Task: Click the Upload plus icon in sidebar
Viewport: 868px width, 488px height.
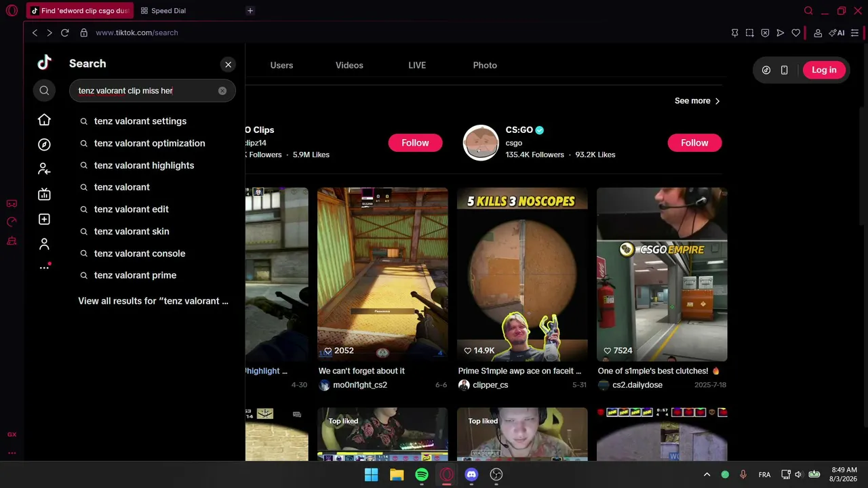Action: point(44,220)
